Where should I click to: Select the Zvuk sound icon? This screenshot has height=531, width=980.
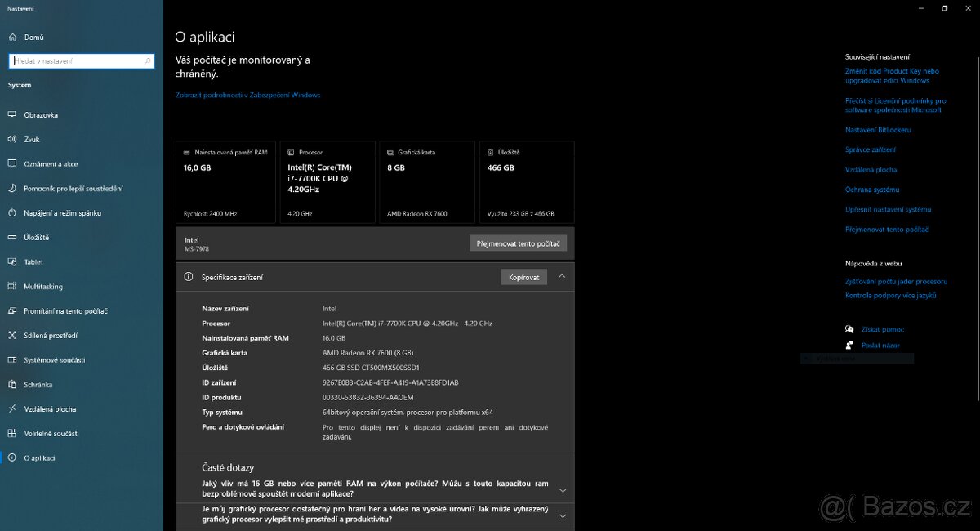(x=11, y=140)
